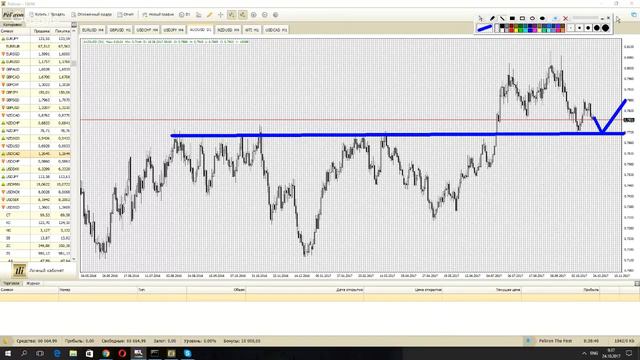Open the USDCHF H4 chart tab
Screen dimensions: 640x360
(147, 30)
